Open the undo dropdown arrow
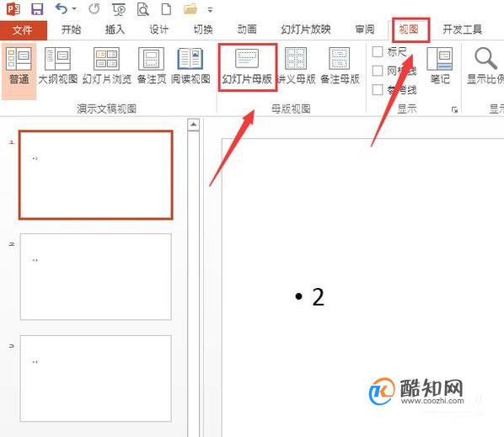This screenshot has width=504, height=437. (x=74, y=9)
